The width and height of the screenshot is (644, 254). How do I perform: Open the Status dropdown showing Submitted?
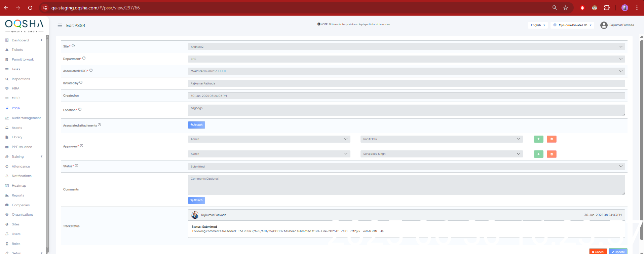406,167
